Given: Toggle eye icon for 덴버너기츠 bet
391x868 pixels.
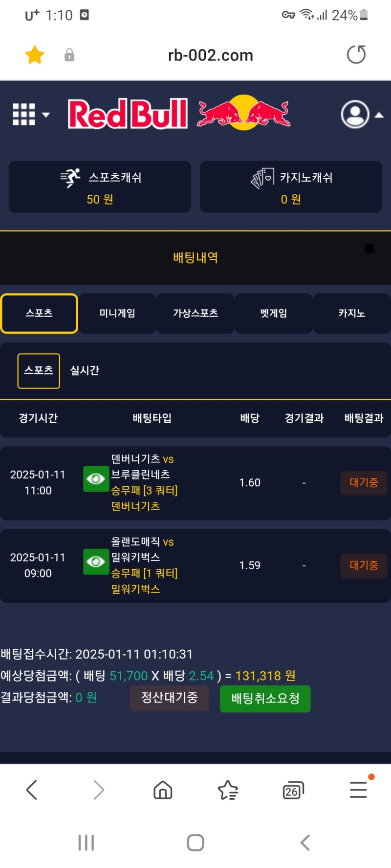Looking at the screenshot, I should [96, 479].
